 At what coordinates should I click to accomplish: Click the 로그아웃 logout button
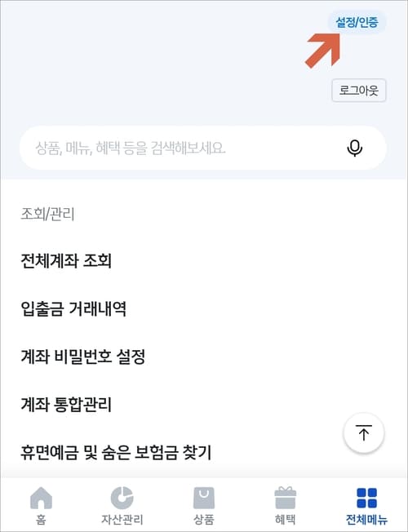coord(359,91)
